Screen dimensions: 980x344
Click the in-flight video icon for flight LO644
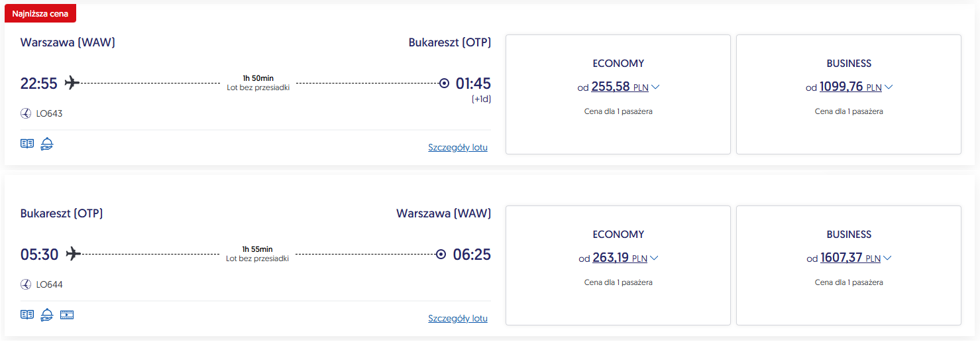[67, 314]
